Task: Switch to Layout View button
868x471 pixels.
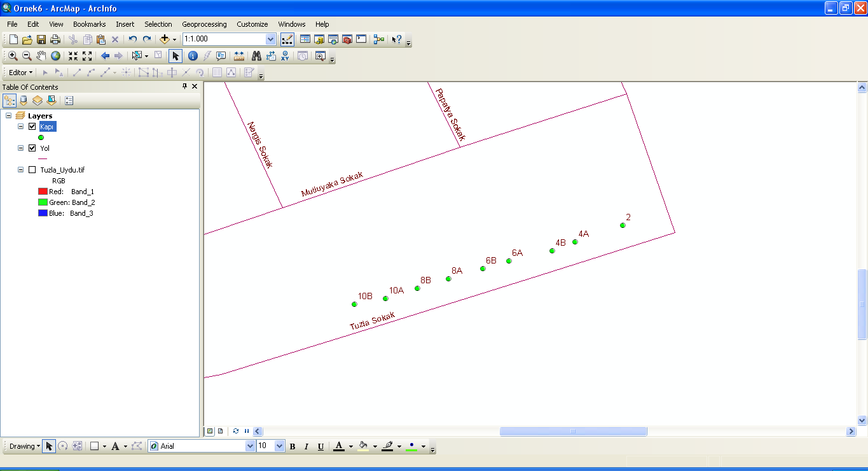Action: pos(220,431)
